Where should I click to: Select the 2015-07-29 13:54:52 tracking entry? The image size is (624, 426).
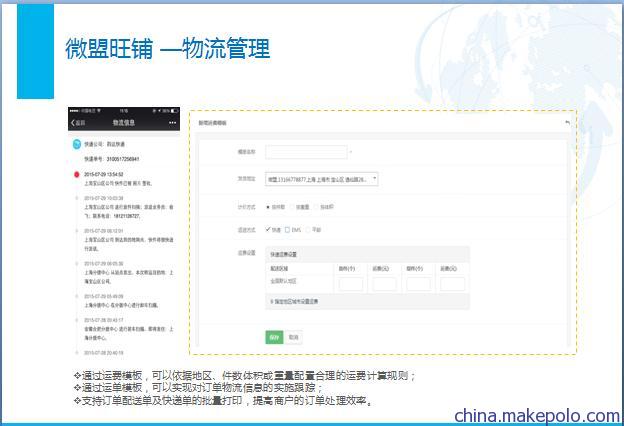[x=118, y=179]
